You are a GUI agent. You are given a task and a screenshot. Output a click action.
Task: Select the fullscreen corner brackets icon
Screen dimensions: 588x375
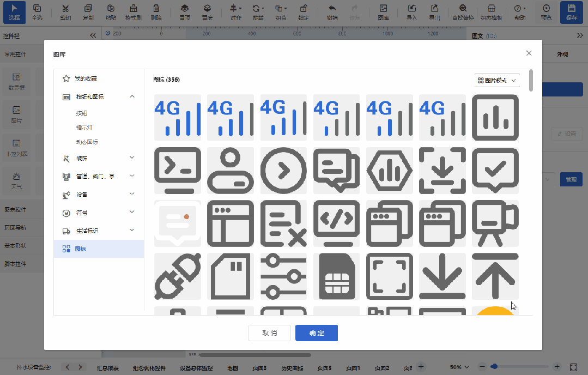(x=389, y=276)
